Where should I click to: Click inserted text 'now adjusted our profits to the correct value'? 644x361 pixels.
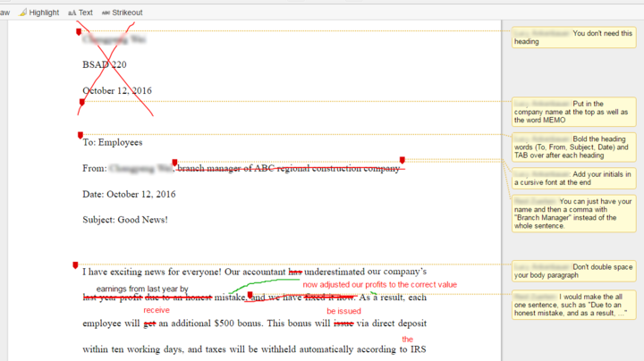(x=379, y=285)
